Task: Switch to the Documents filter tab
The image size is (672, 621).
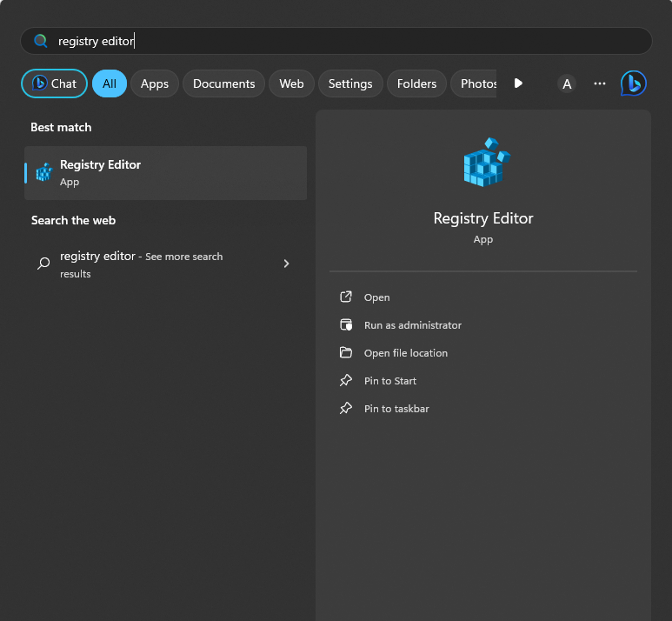Action: [223, 83]
